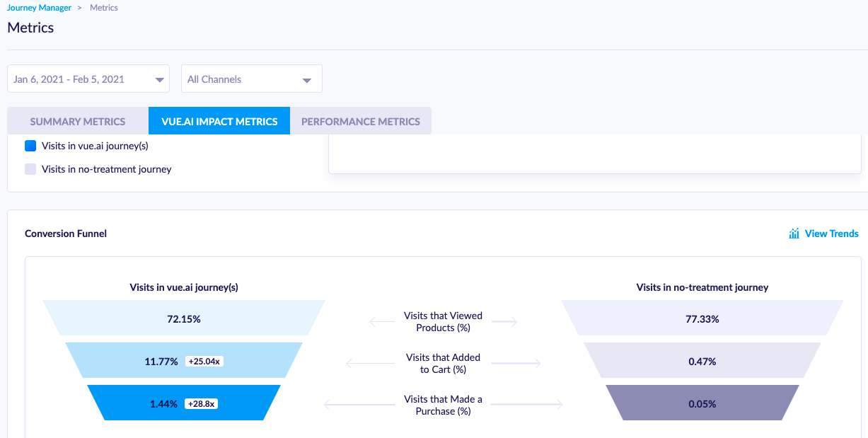
Task: Click the 0.47% no-treatment funnel segment
Action: (702, 361)
